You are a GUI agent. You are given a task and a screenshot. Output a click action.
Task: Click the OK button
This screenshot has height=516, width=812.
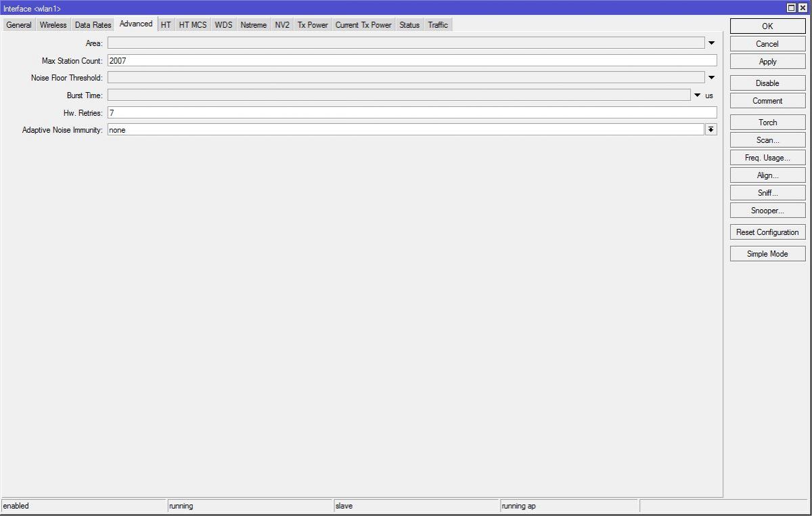coord(767,26)
